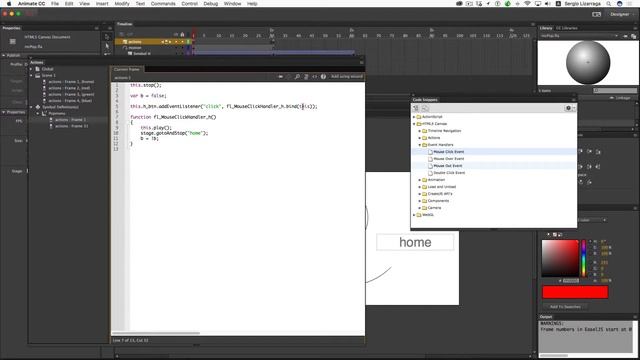Open the Modify menu
The image size is (640, 360).
pyautogui.click(x=122, y=3)
